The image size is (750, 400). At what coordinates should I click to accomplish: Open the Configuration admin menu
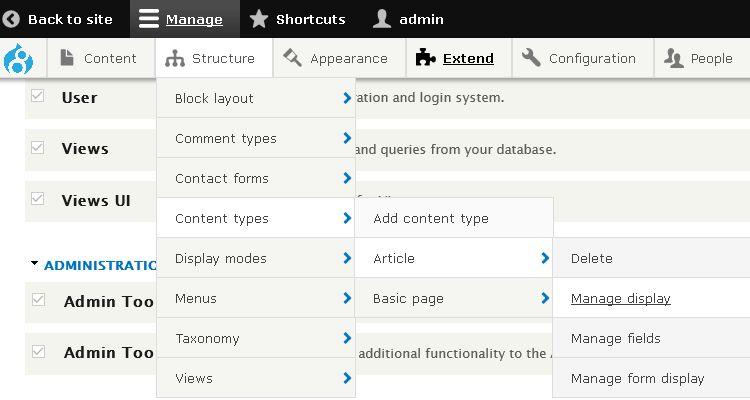[583, 58]
